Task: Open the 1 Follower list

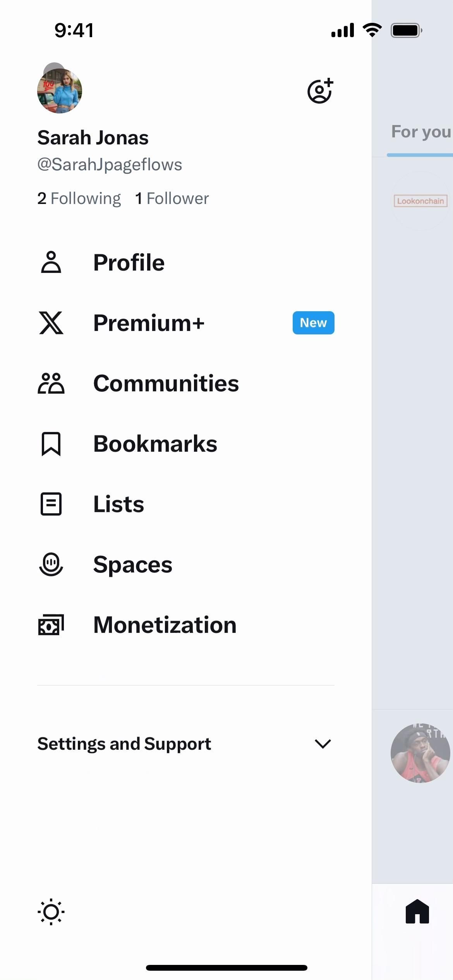Action: (x=172, y=199)
